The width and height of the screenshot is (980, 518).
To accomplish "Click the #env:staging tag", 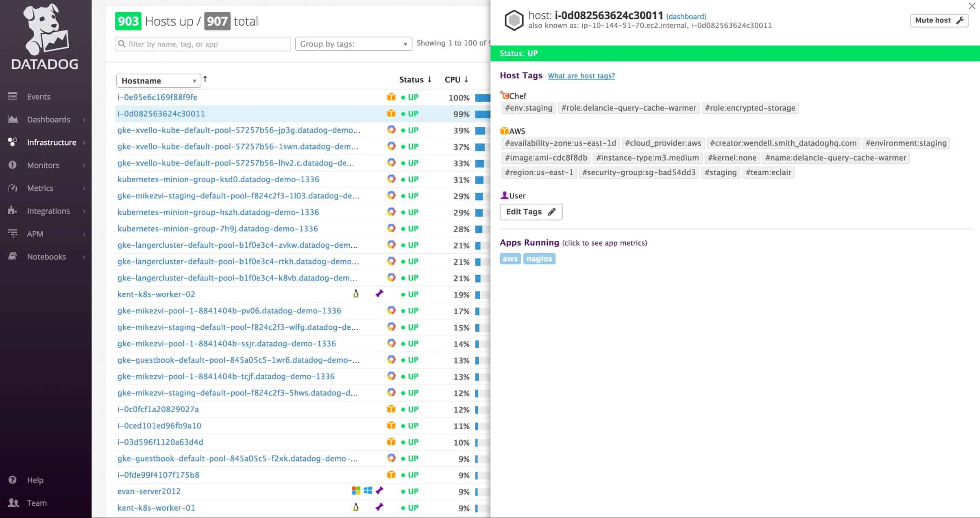I will pyautogui.click(x=529, y=108).
